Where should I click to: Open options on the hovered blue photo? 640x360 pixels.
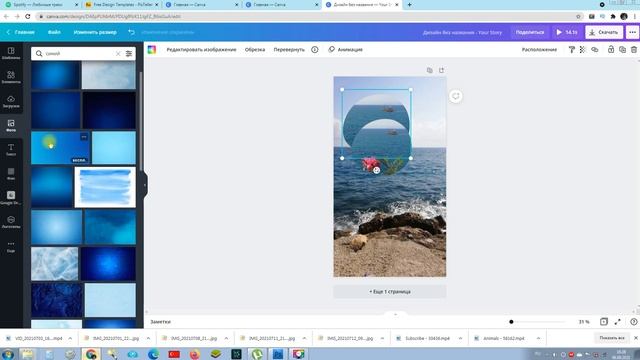coord(84,137)
